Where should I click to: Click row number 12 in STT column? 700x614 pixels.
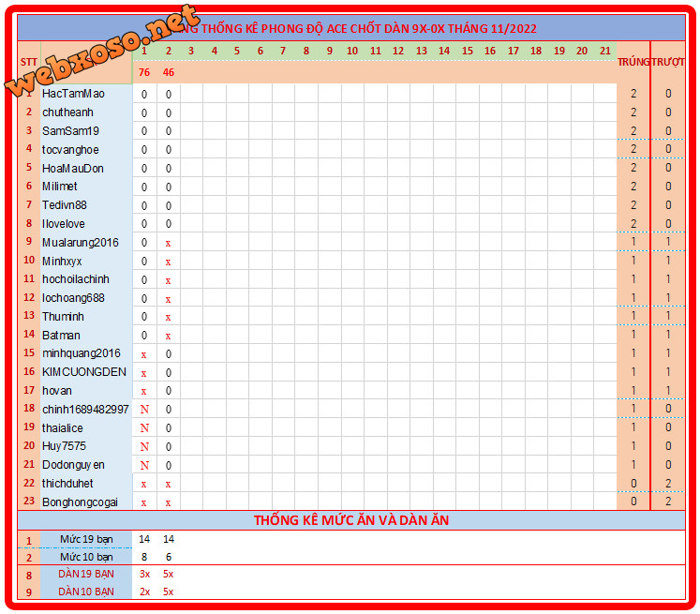click(28, 297)
